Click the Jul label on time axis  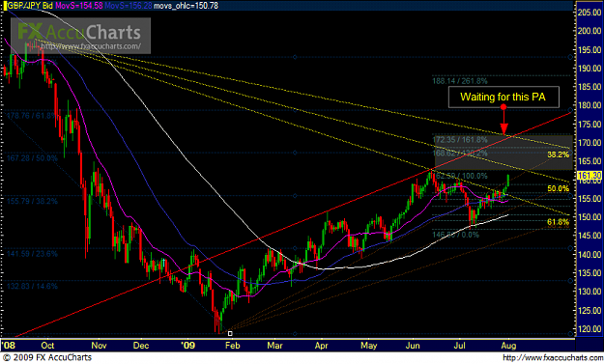click(459, 345)
